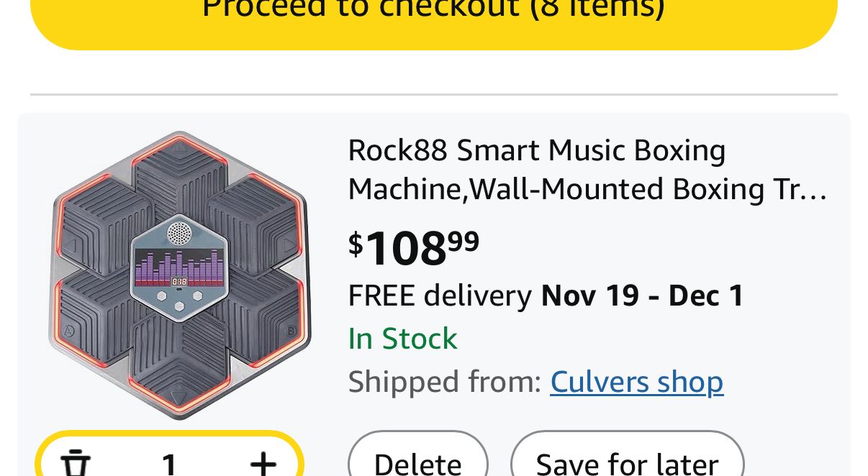This screenshot has height=476, width=868.
Task: Click the Nov 19 - Dec 1 date
Action: pos(642,296)
